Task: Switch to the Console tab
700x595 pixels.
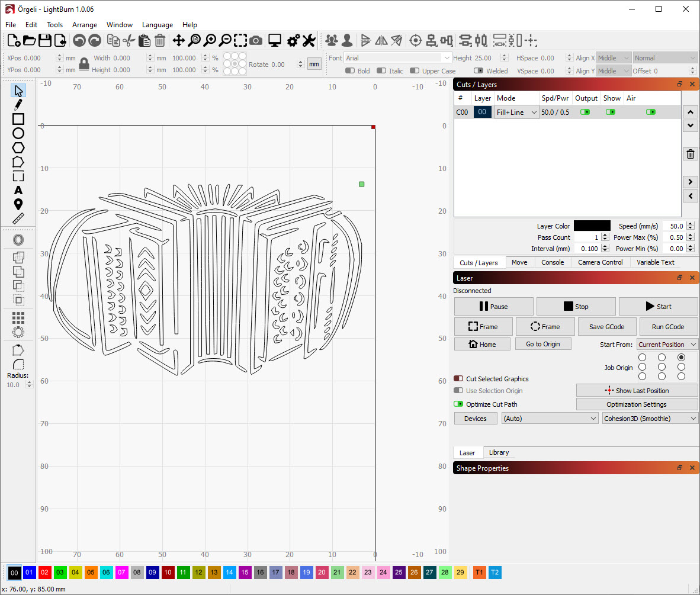Action: (x=553, y=262)
